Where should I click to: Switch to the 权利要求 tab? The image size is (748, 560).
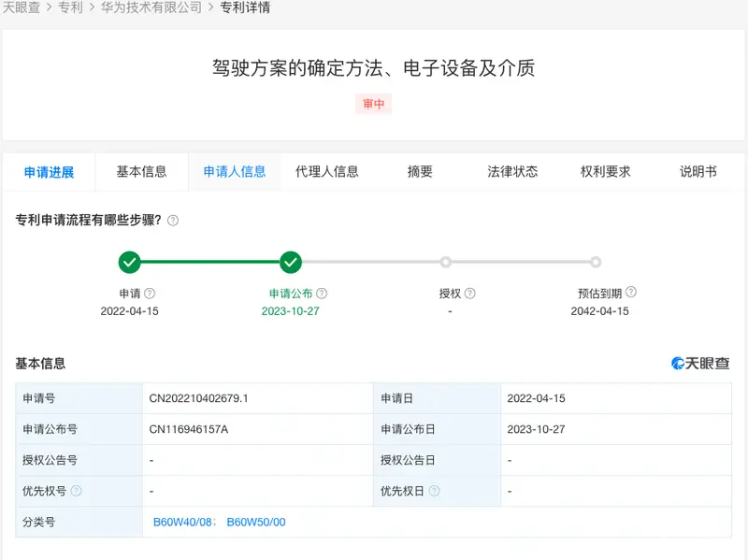pos(605,172)
